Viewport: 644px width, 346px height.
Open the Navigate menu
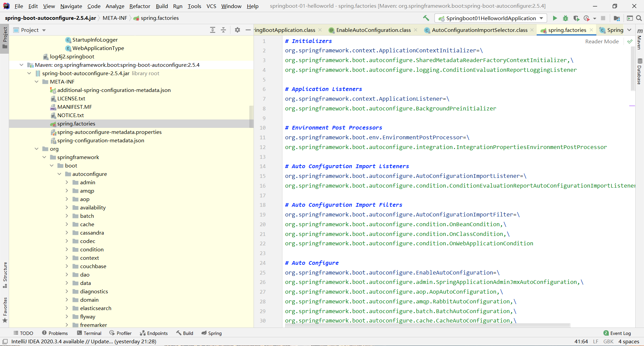[71, 6]
